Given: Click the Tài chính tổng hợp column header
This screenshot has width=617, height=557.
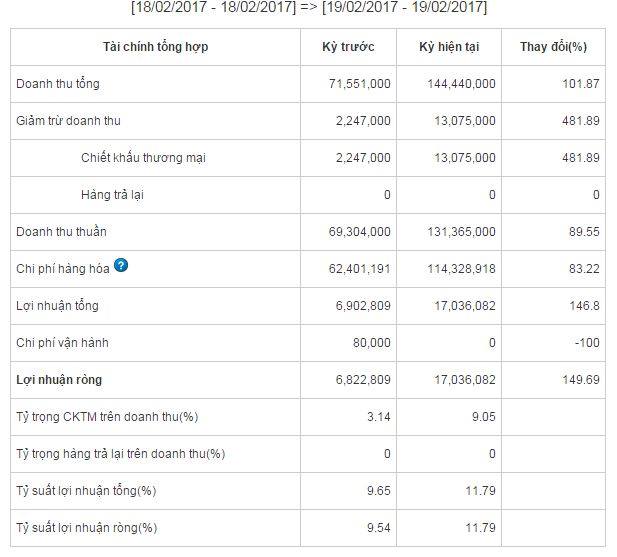Looking at the screenshot, I should click(x=155, y=47).
